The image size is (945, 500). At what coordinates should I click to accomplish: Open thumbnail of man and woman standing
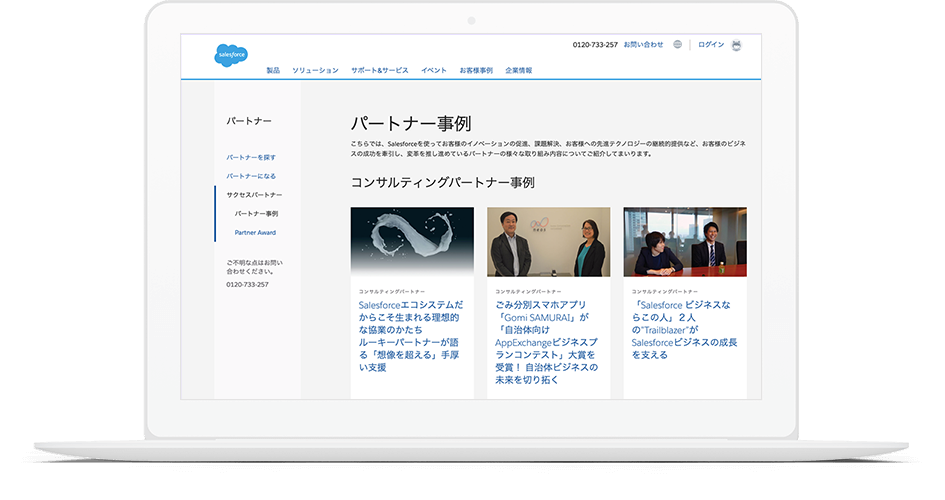[548, 242]
